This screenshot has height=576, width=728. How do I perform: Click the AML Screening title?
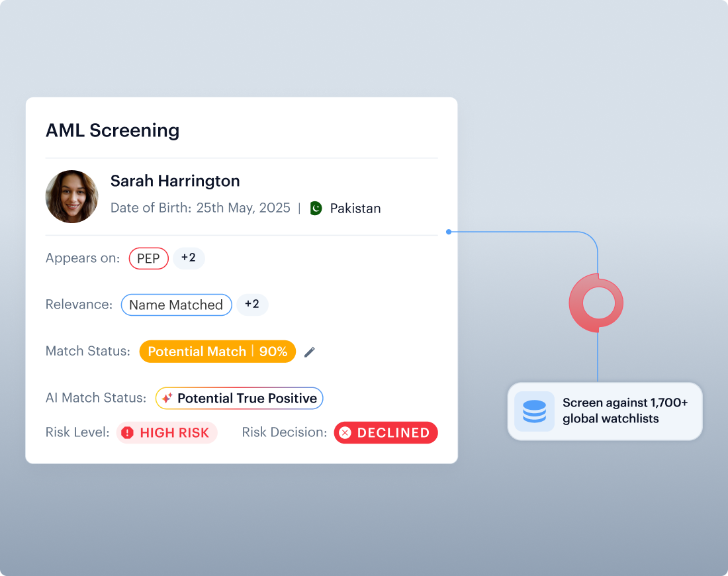[x=113, y=130]
